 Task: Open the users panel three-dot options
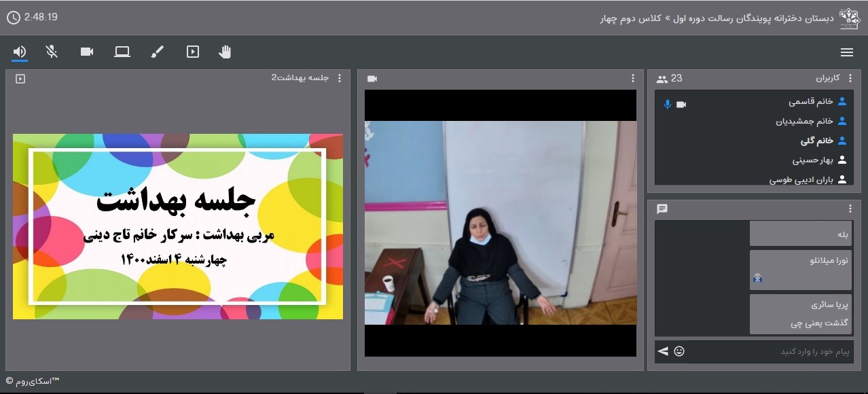click(850, 78)
